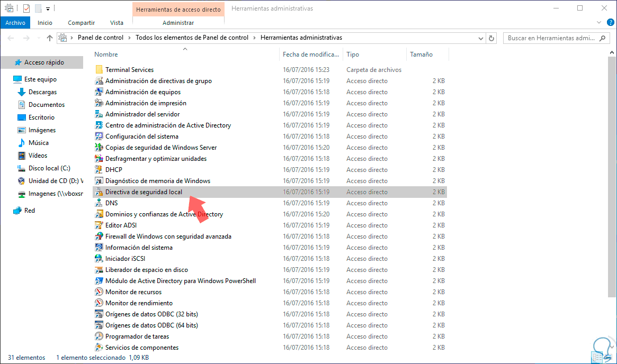Open Unidad de CD (D:) in sidebar

click(50, 181)
